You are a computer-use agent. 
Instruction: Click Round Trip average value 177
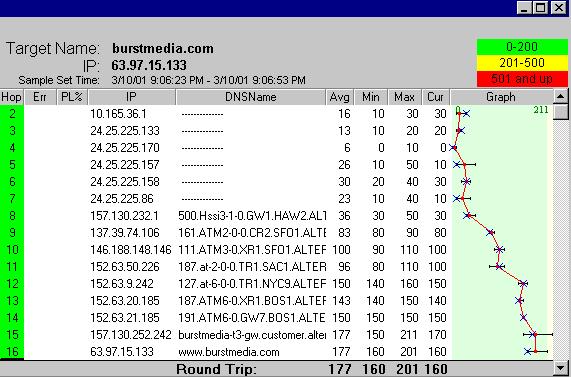click(339, 369)
